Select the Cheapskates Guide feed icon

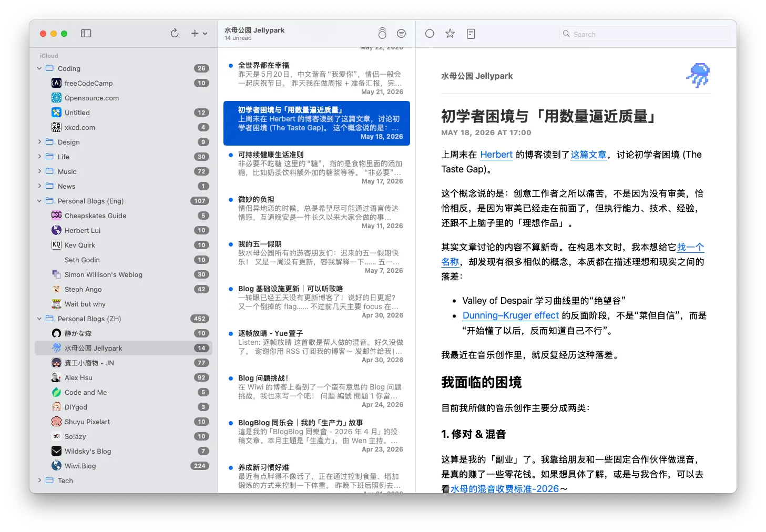(x=56, y=216)
